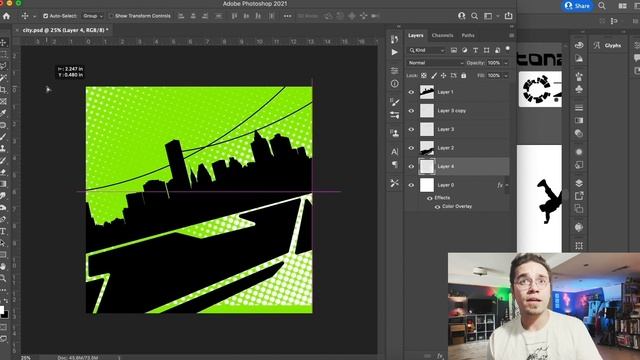
Task: Collapse Layer 0 effects arrow
Action: [507, 185]
